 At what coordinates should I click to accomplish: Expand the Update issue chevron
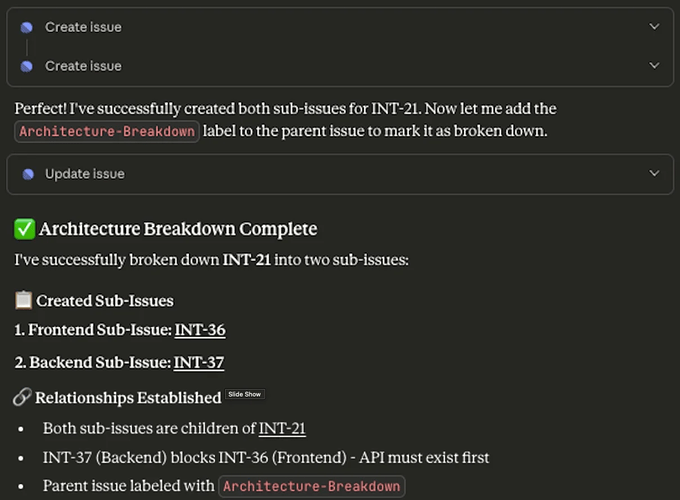[654, 174]
